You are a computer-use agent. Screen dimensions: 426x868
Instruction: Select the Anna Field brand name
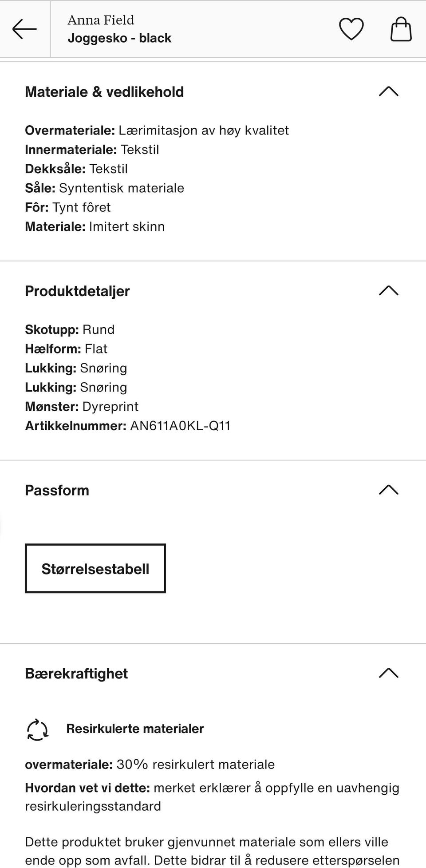coord(100,20)
